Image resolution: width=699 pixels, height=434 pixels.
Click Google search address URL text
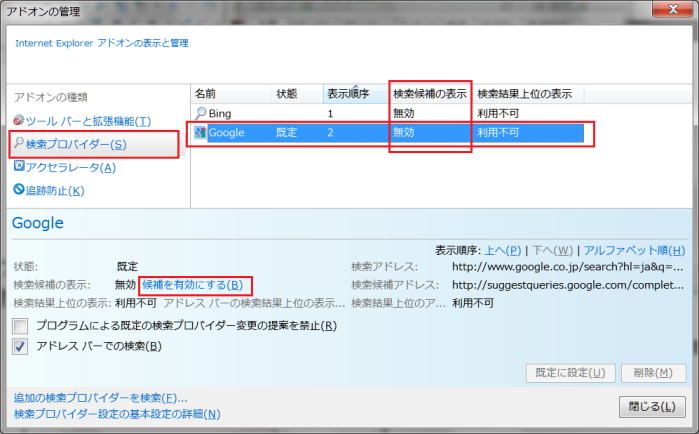coord(567,267)
